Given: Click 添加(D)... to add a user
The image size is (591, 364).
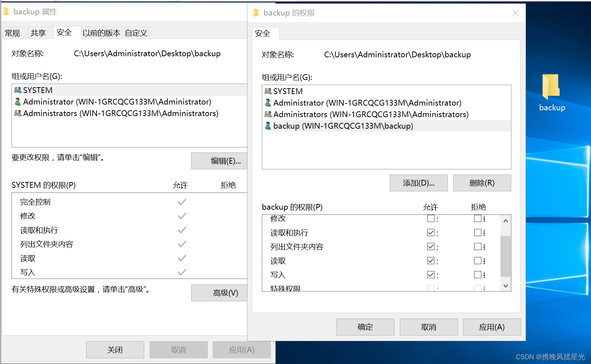Looking at the screenshot, I should [x=419, y=183].
